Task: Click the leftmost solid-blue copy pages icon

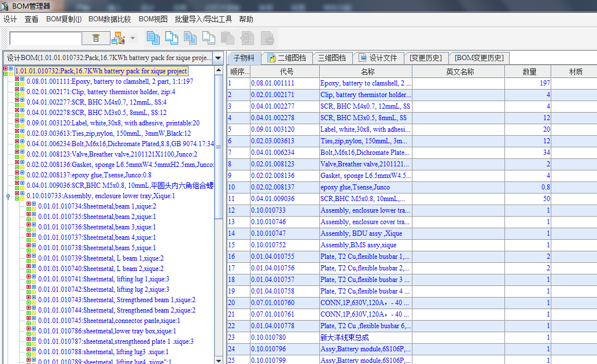Action: [x=153, y=38]
